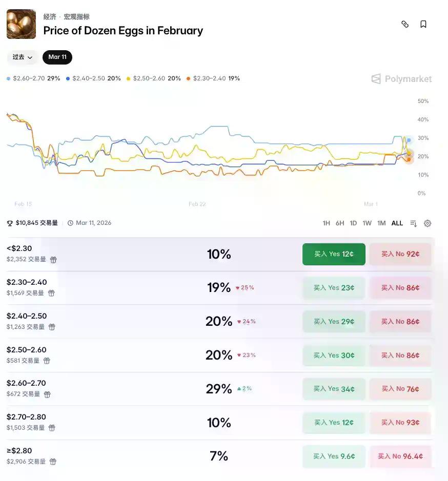
Task: Bookmark this market
Action: tap(423, 24)
